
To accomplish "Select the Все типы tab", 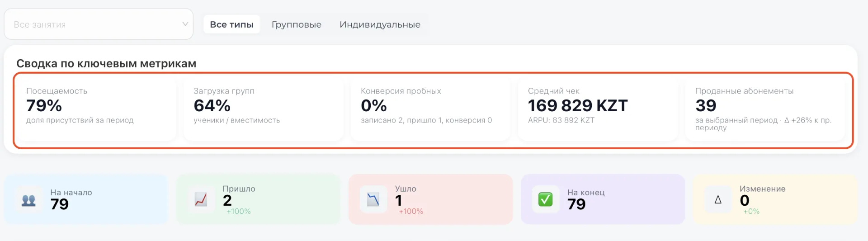I will 231,24.
